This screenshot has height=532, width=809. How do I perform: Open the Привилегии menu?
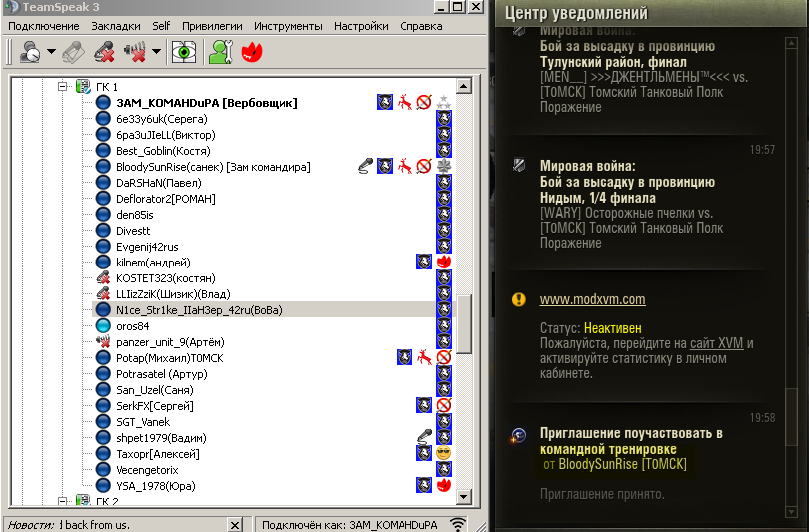[212, 26]
